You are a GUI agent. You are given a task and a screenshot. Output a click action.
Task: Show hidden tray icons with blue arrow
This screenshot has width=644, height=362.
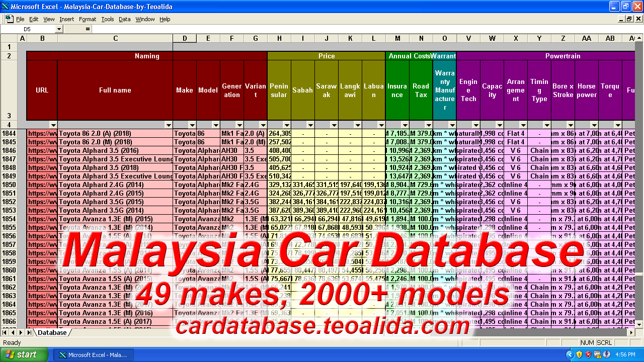[x=570, y=354]
